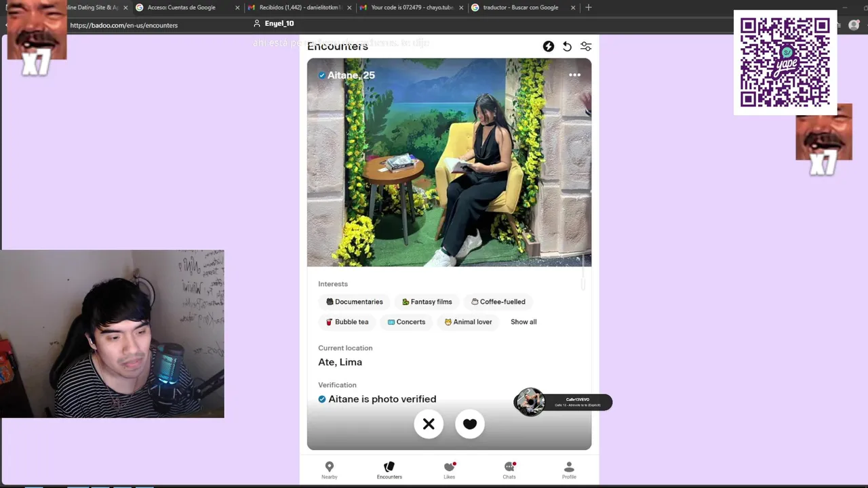Viewport: 868px width, 488px height.
Task: Switch to the Your code is 072479 tab
Action: pyautogui.click(x=412, y=7)
